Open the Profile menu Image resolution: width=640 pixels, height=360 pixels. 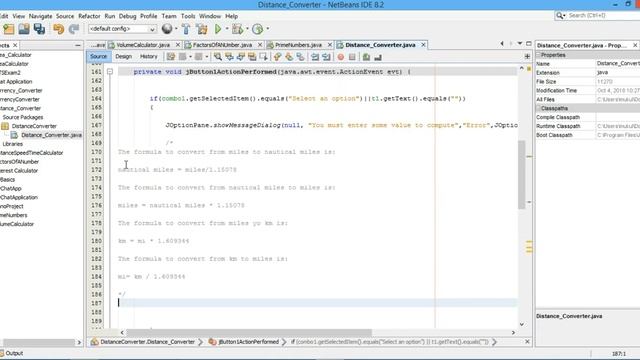click(149, 16)
